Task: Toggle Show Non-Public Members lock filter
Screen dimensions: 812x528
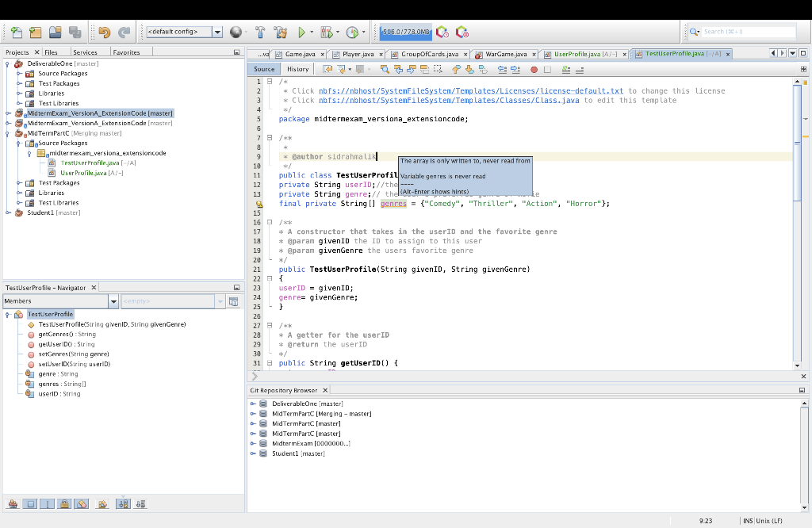Action: pyautogui.click(x=65, y=503)
